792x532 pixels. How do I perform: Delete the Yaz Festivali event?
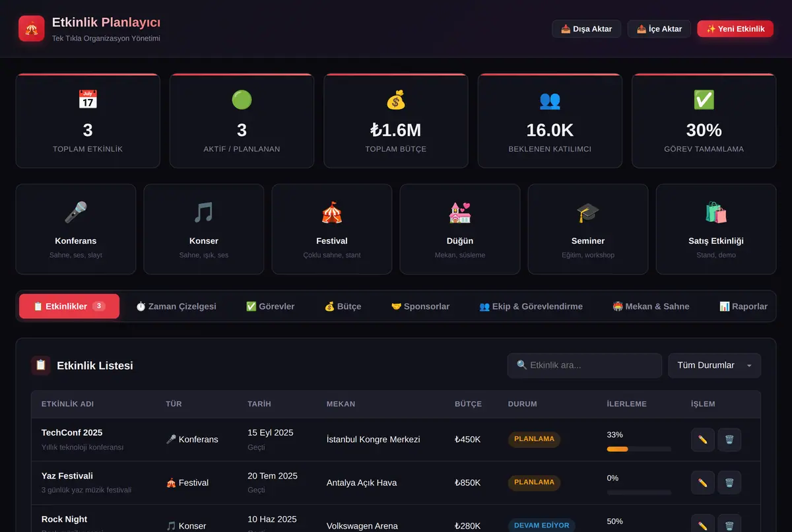pos(729,482)
